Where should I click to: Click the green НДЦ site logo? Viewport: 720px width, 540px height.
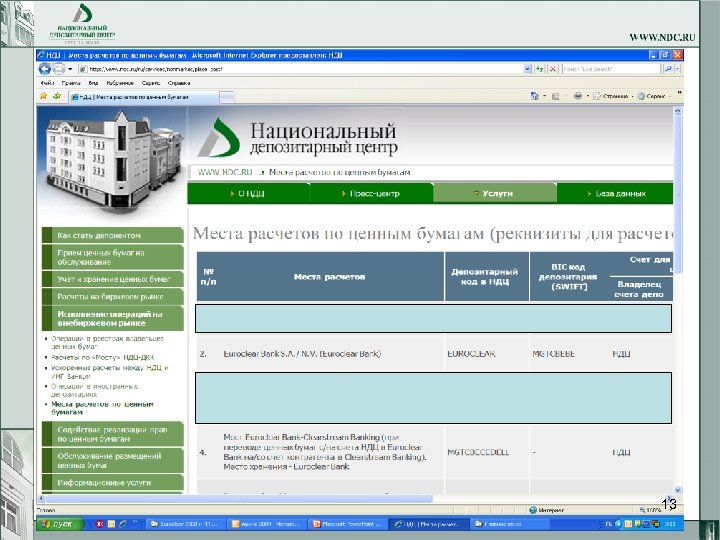click(x=219, y=137)
